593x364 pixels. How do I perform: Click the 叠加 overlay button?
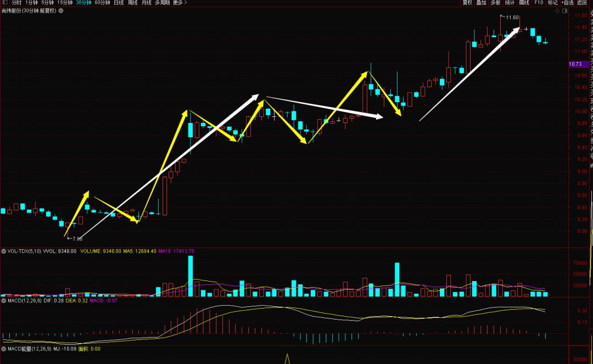[x=482, y=3]
